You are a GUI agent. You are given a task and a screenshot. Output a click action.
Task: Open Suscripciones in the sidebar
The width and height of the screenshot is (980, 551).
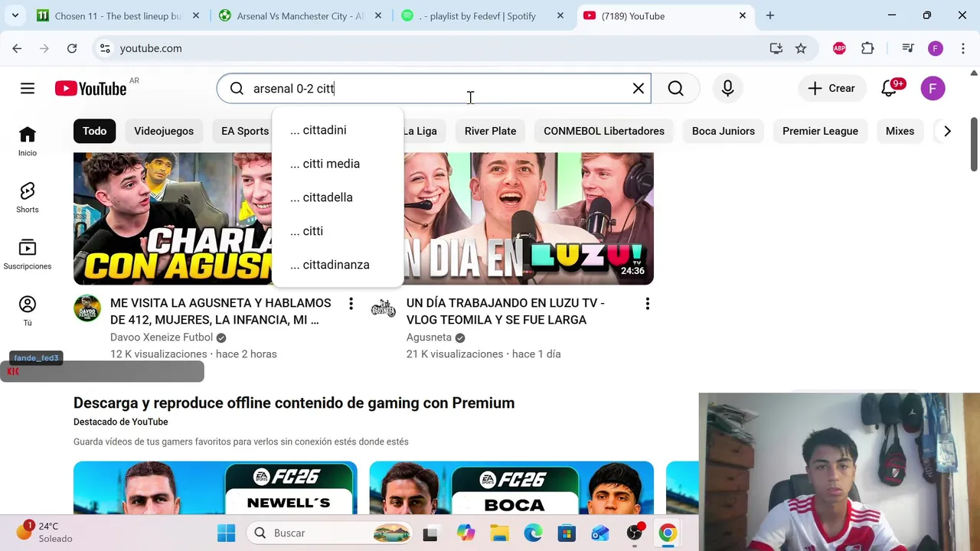click(28, 255)
